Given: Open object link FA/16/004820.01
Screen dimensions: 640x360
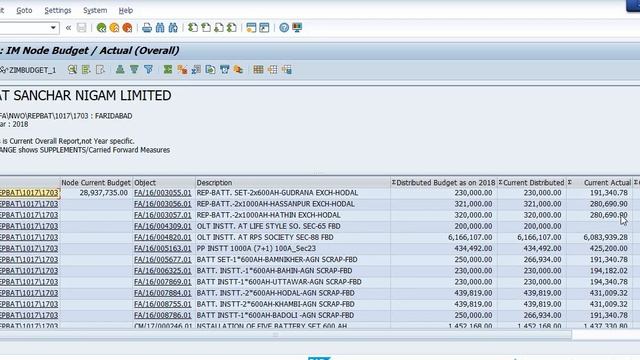Looking at the screenshot, I should tap(162, 237).
